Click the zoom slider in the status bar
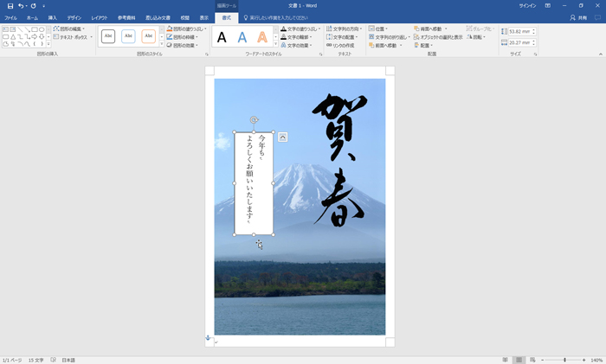This screenshot has height=364, width=606. coord(564,360)
